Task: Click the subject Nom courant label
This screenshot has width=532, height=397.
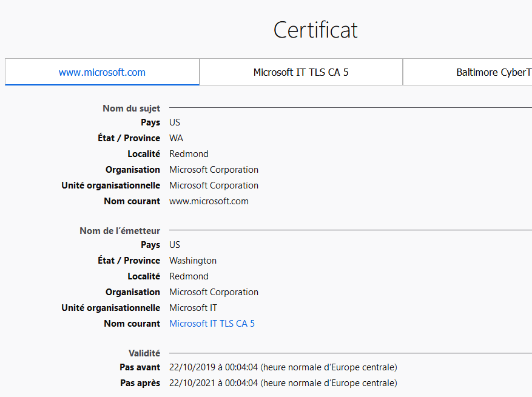Action: tap(132, 201)
